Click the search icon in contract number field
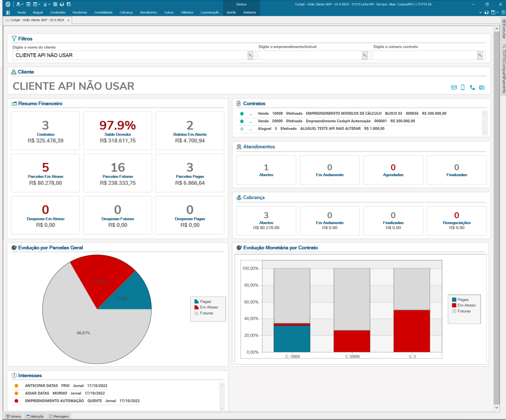 480,55
